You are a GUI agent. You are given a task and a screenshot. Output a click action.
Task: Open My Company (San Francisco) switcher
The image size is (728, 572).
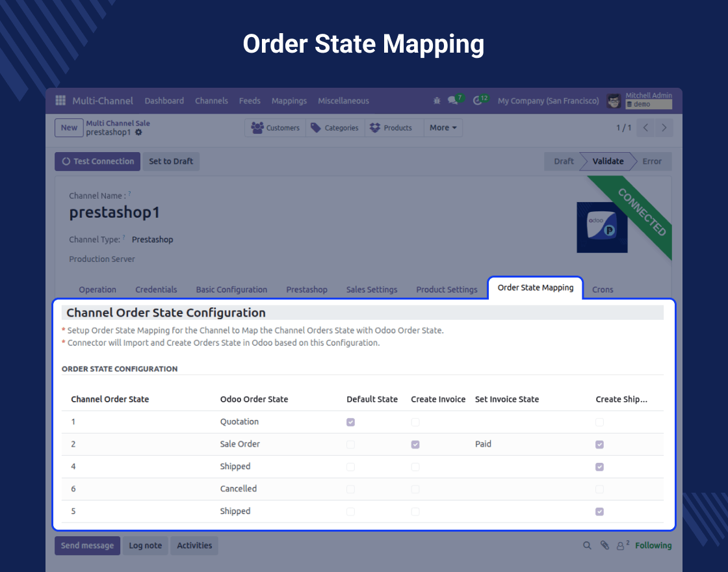[x=549, y=101]
